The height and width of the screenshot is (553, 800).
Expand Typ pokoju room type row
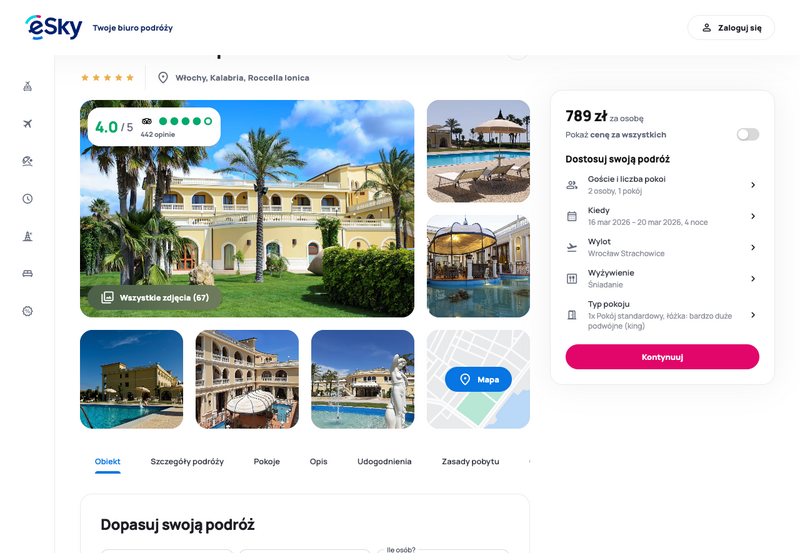coord(662,315)
